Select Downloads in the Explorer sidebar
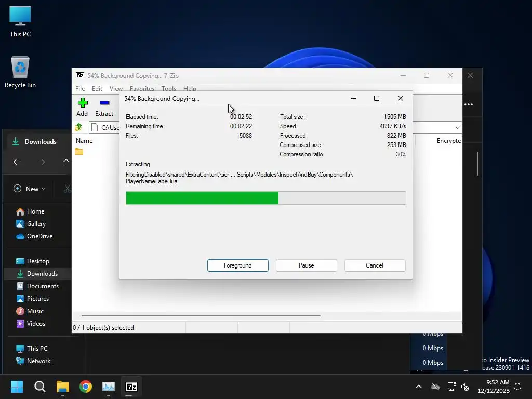 (x=37, y=273)
